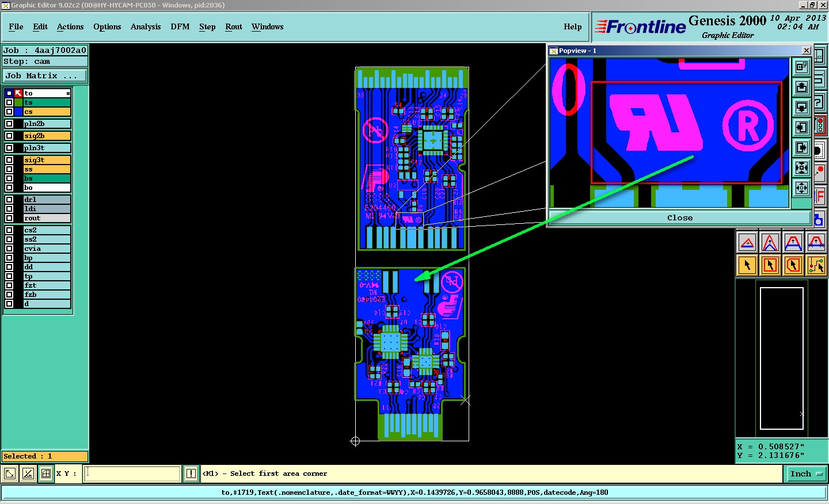829x504 pixels.
Task: Choose the polygon-select arrow tool
Action: (793, 265)
